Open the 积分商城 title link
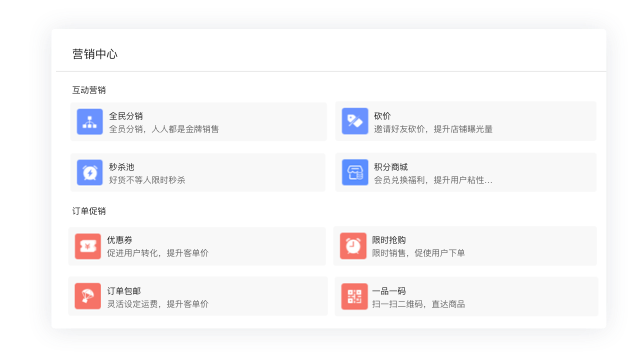Image resolution: width=640 pixels, height=360 pixels. tap(391, 167)
